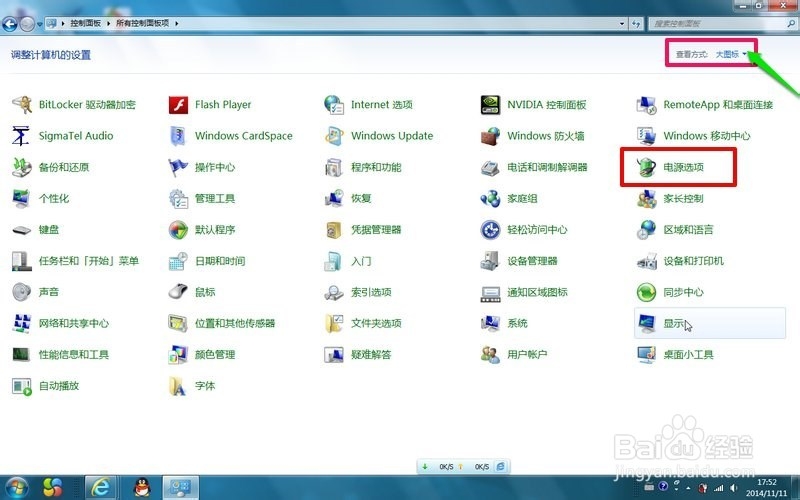Open 文件夹选项 link

pos(376,323)
